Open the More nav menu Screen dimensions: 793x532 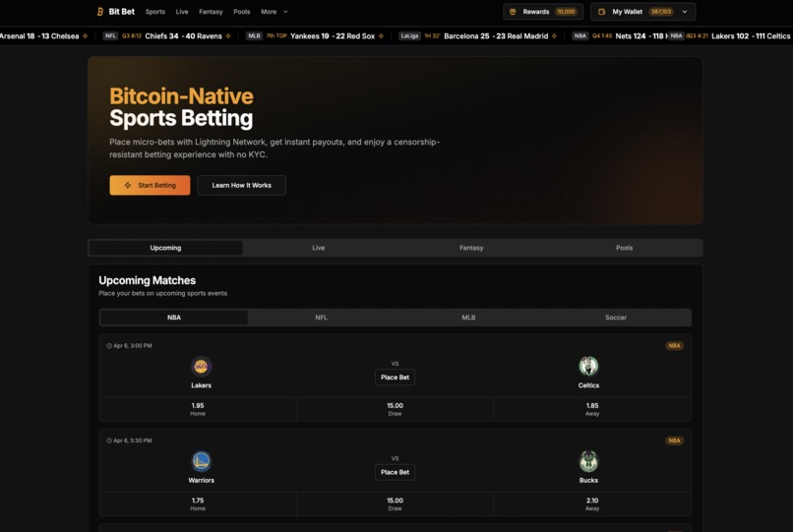[x=274, y=12]
